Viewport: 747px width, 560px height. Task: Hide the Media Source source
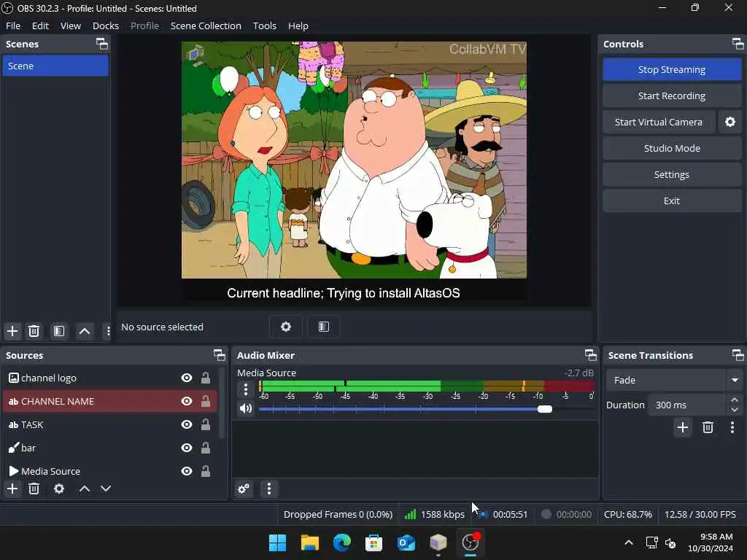(187, 472)
